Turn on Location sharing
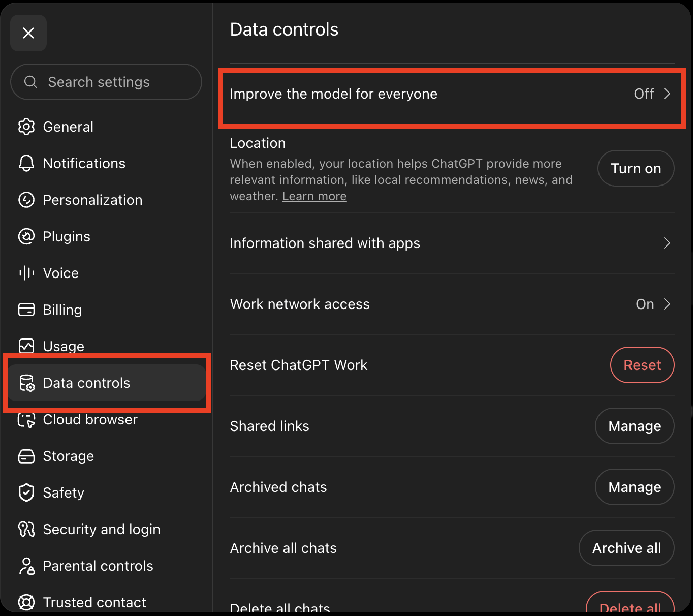This screenshot has height=616, width=693. point(636,168)
